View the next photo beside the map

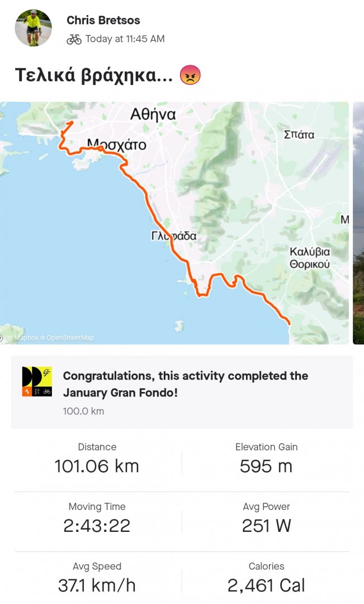click(358, 223)
